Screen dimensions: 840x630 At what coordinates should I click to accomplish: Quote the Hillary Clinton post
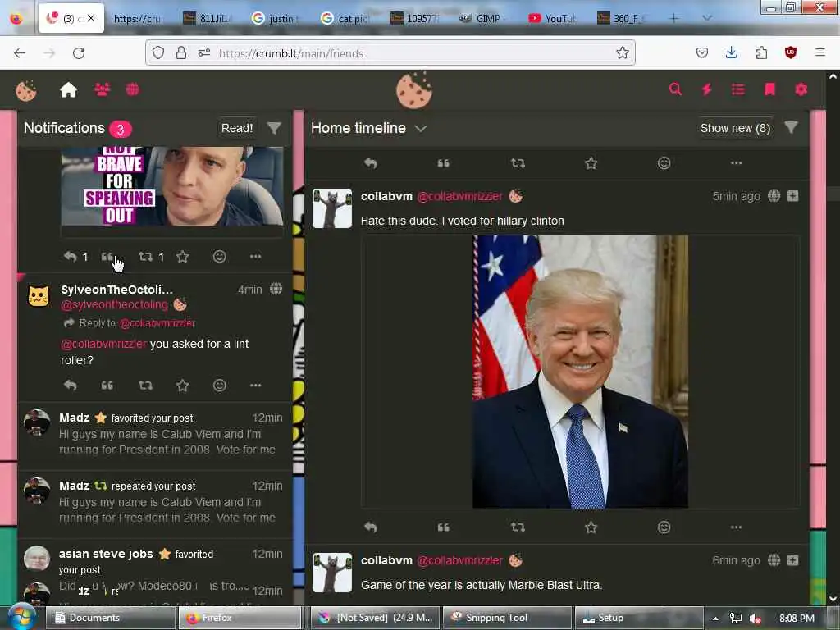443,527
